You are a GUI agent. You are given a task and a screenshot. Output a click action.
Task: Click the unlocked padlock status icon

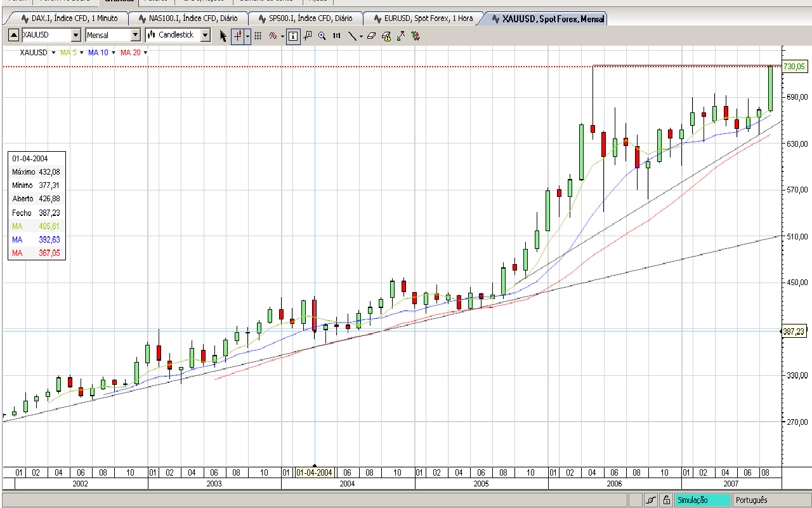coord(665,500)
